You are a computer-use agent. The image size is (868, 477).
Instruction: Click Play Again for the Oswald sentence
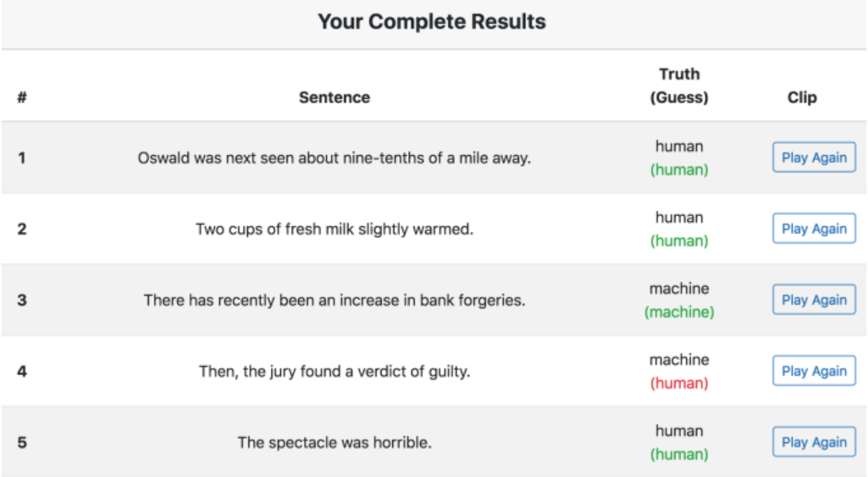(x=813, y=157)
